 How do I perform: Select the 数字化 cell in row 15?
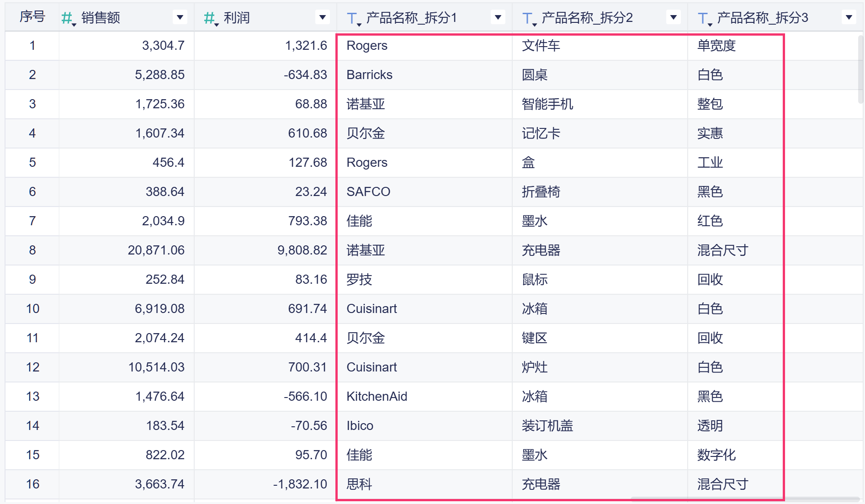[x=716, y=455]
